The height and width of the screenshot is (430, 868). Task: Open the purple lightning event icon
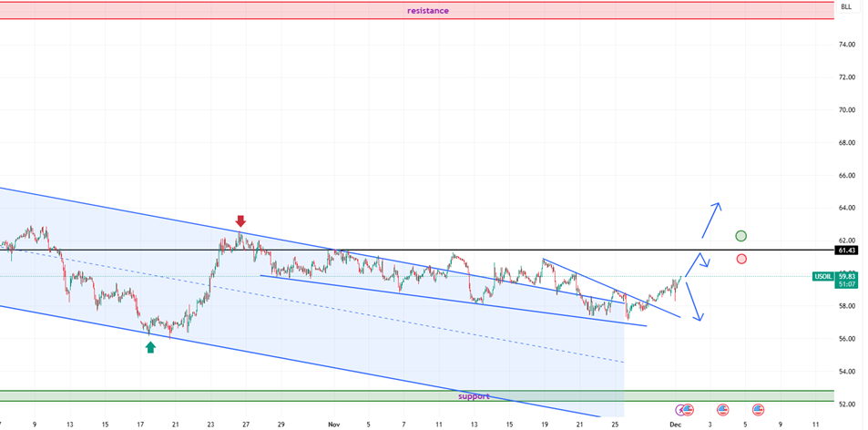pos(680,410)
